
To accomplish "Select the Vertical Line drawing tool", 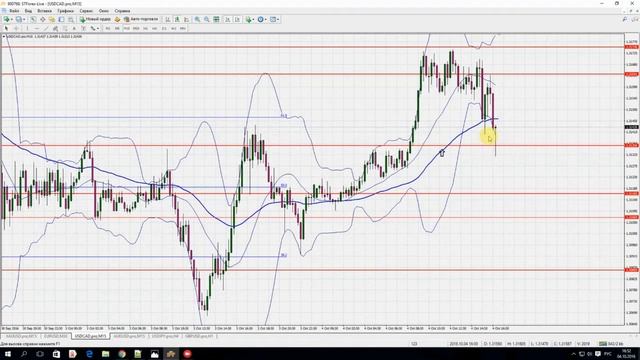I will [27, 29].
